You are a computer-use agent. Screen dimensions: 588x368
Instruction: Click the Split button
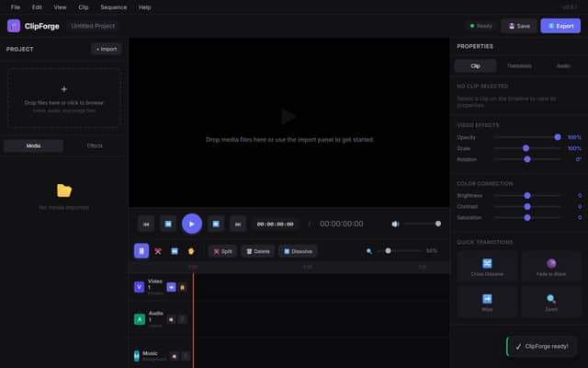(x=222, y=251)
